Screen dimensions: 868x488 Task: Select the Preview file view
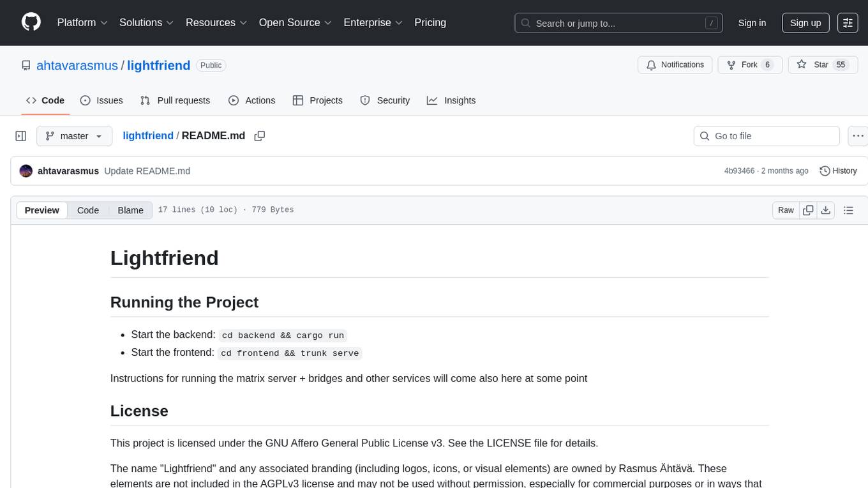point(42,210)
